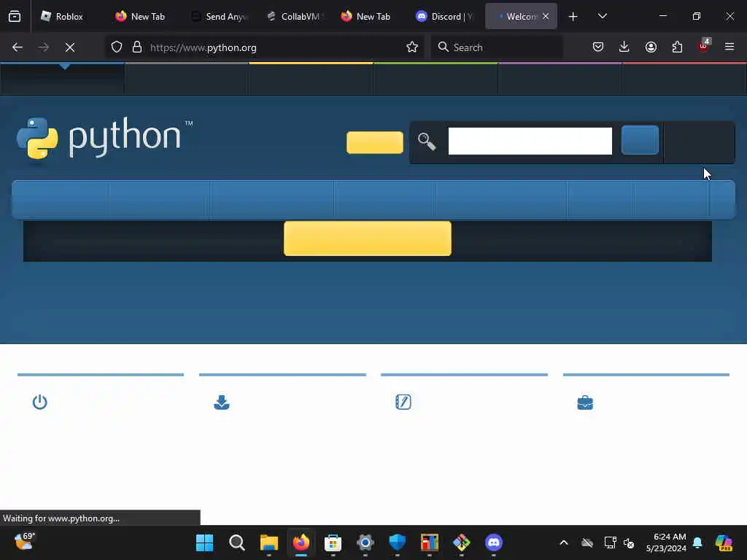Open the Firefox account icon

pos(651,47)
